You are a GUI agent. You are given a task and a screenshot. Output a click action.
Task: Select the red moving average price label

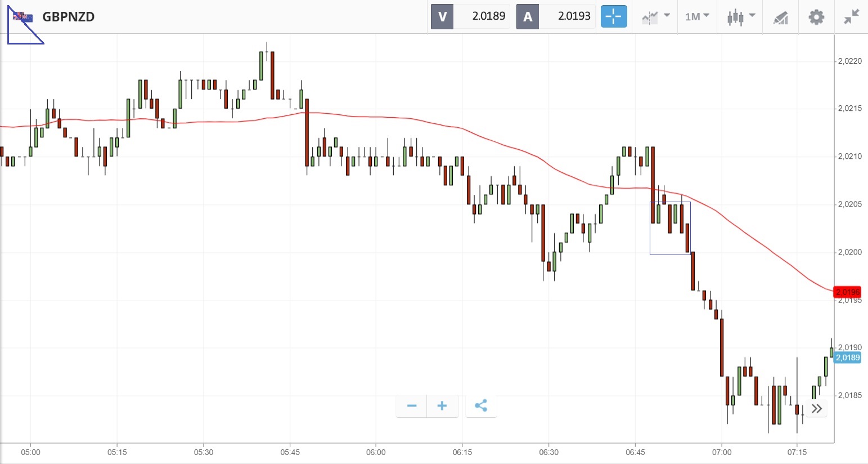click(x=847, y=292)
